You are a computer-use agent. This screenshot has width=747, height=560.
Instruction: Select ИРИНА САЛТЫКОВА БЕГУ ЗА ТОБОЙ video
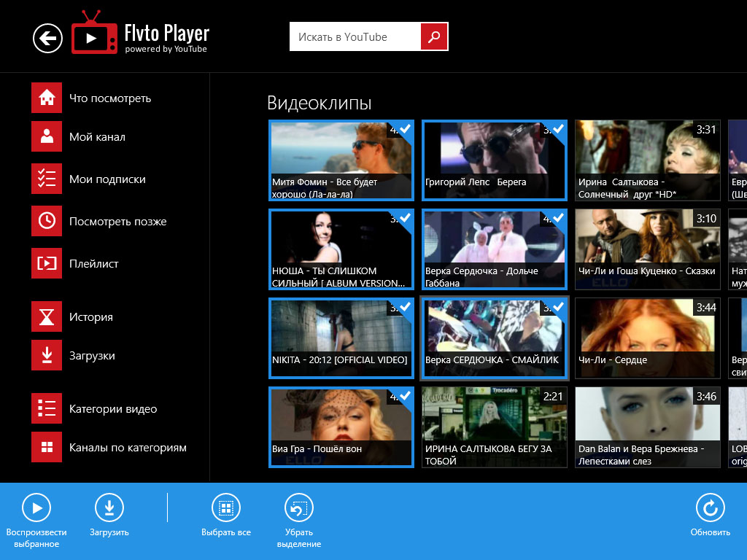pyautogui.click(x=495, y=427)
